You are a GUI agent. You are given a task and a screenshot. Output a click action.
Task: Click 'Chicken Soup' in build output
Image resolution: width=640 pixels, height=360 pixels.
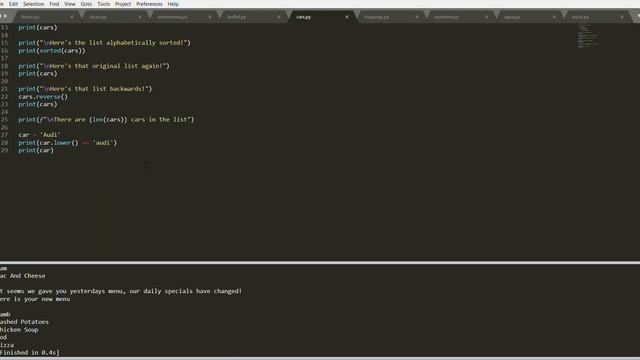19,329
